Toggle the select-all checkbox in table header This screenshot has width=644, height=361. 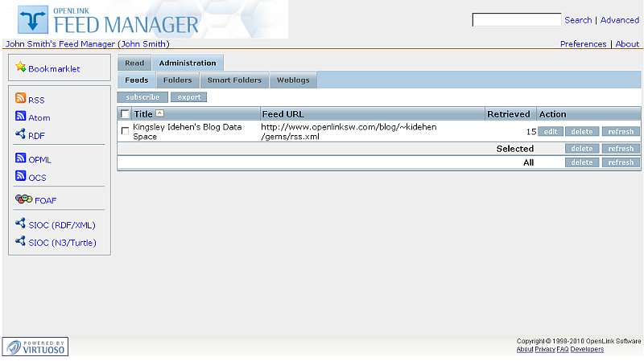point(125,114)
